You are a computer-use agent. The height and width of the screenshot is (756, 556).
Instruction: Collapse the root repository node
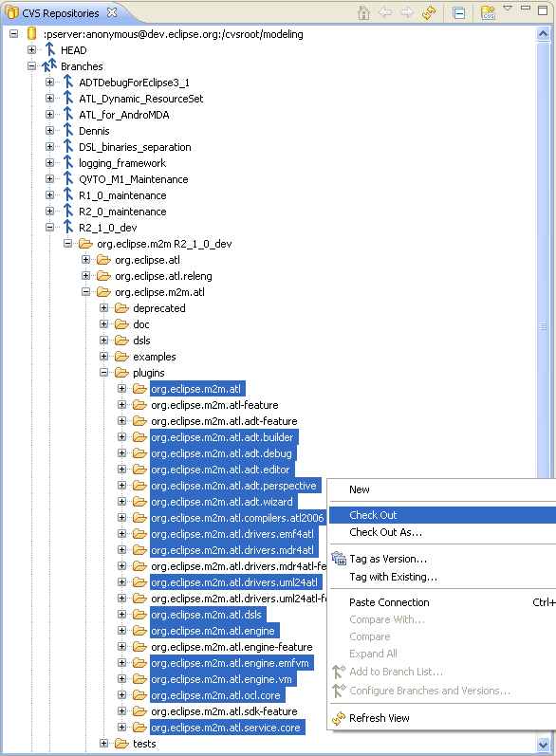tap(14, 34)
